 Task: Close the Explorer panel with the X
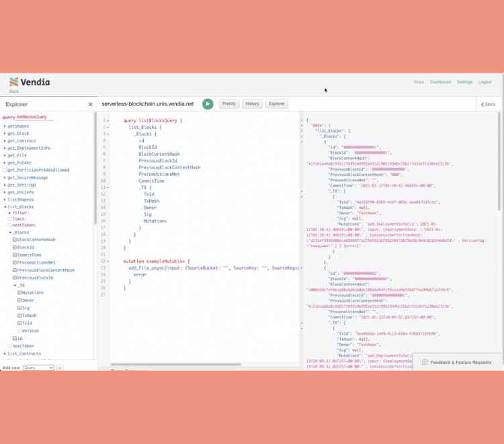(90, 104)
